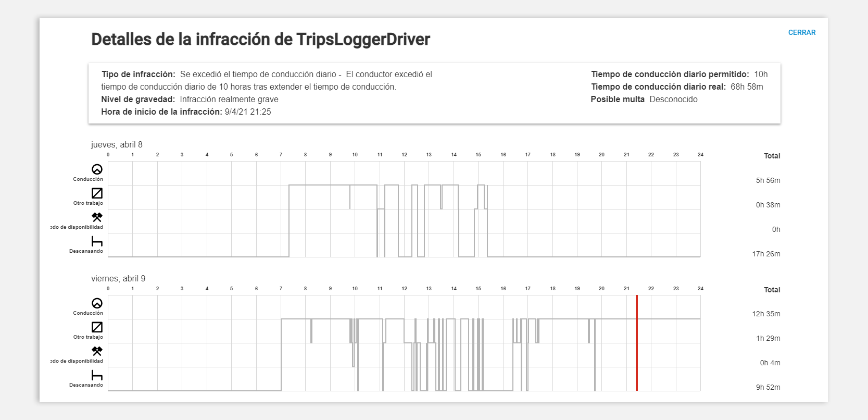Click the 'Posible multa' label
This screenshot has height=420, width=868.
618,100
